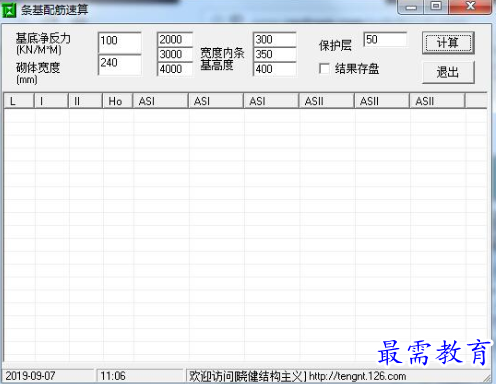Click the first ASII column header
The width and height of the screenshot is (499, 384).
pyautogui.click(x=326, y=101)
